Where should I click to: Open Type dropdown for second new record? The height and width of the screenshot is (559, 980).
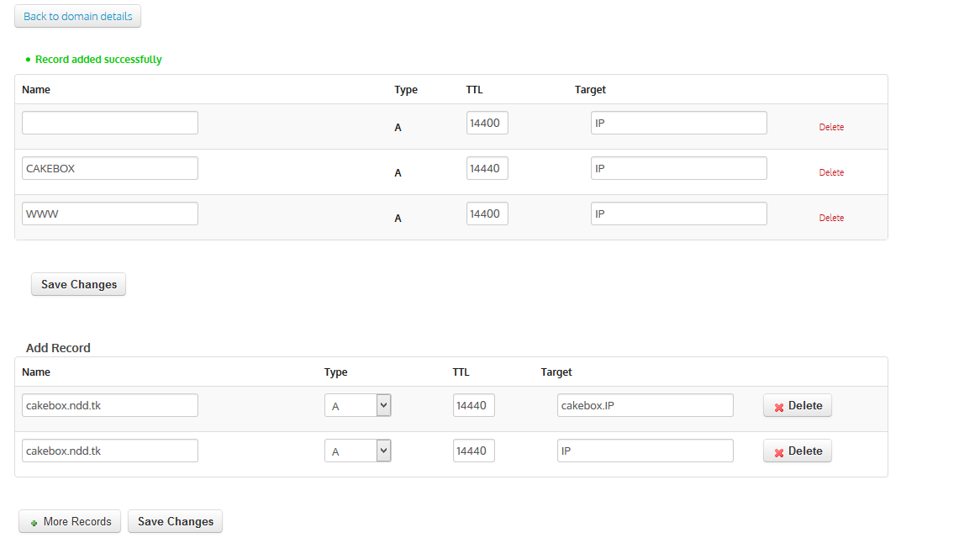click(383, 451)
